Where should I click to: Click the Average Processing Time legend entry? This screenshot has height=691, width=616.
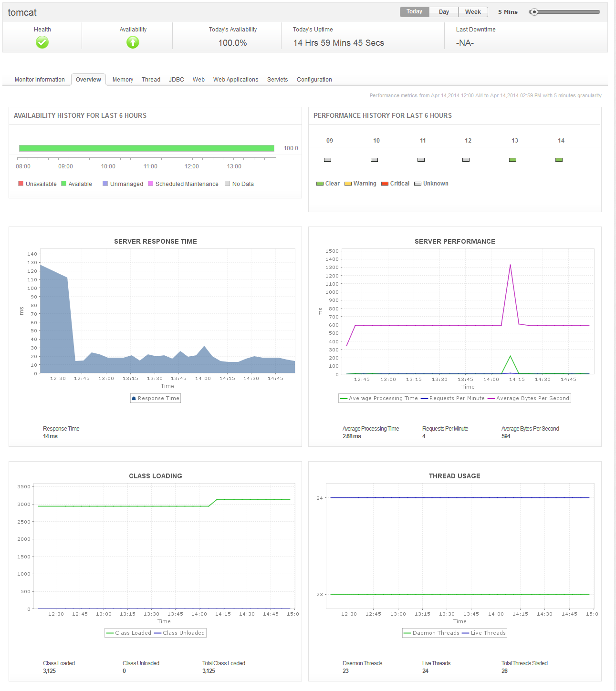click(379, 398)
